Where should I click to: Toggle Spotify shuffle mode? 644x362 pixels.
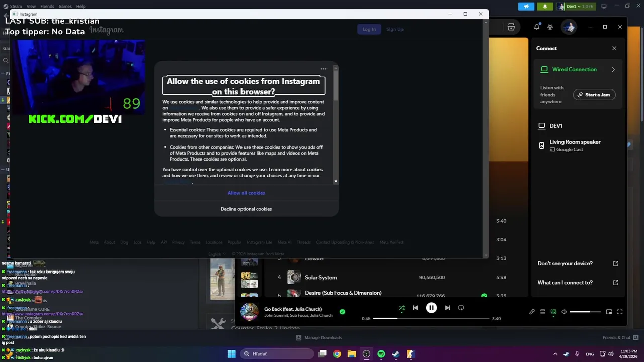click(x=401, y=308)
